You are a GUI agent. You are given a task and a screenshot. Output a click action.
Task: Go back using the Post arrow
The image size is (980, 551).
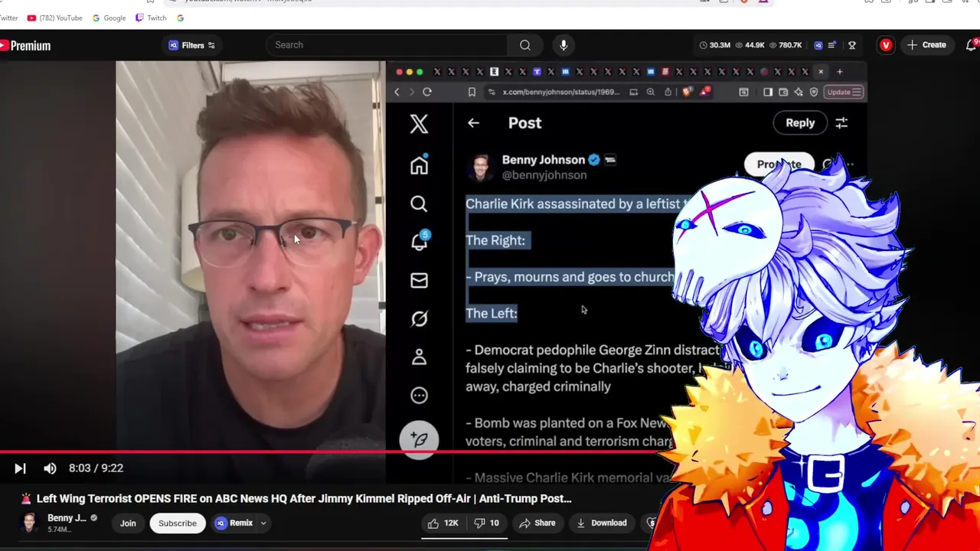coord(473,122)
